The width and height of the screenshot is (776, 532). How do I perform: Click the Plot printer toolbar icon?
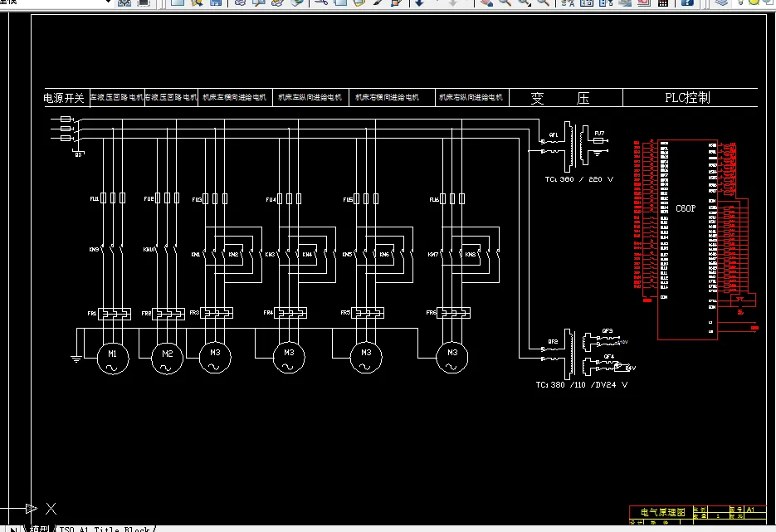(240, 2)
